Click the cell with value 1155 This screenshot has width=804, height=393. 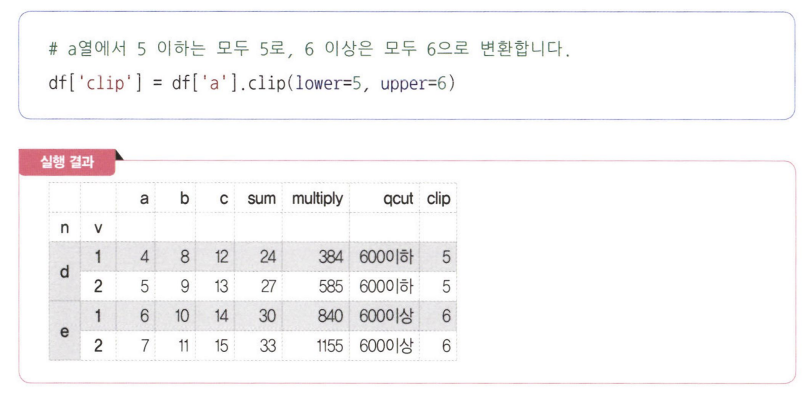[315, 346]
